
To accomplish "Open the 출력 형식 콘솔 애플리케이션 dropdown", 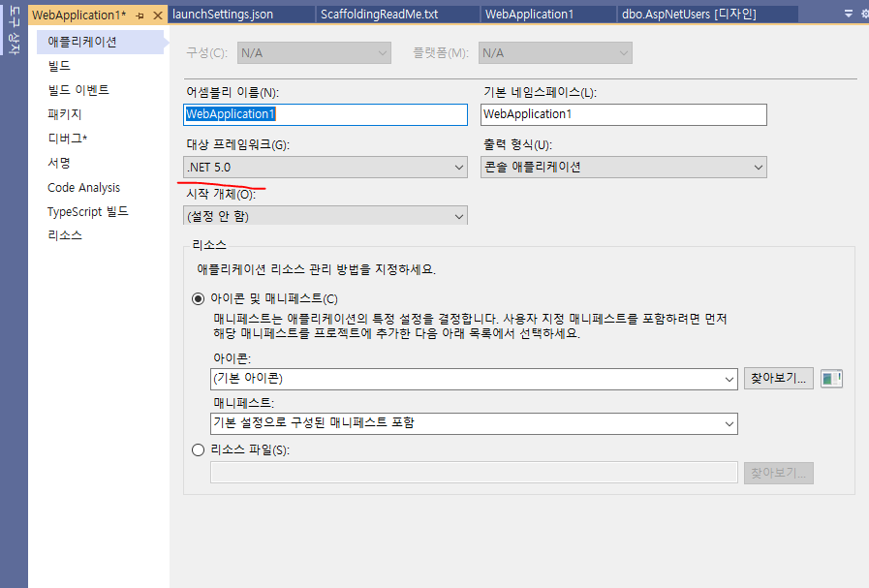I will coord(624,168).
